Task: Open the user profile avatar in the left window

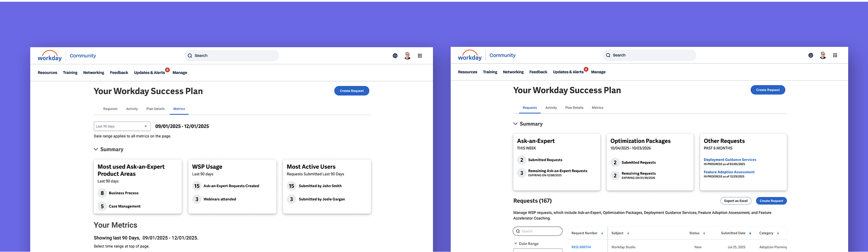Action: pos(408,56)
